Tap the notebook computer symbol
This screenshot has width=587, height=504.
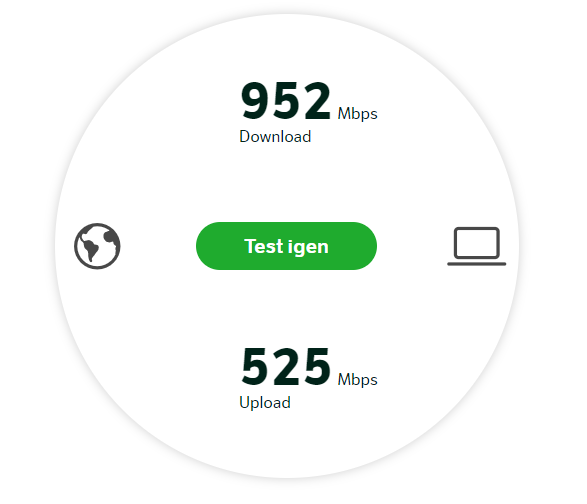click(x=477, y=246)
